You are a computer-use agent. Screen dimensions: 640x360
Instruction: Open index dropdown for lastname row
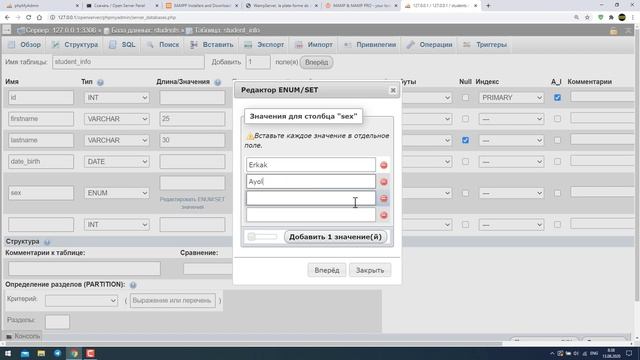[x=511, y=140]
